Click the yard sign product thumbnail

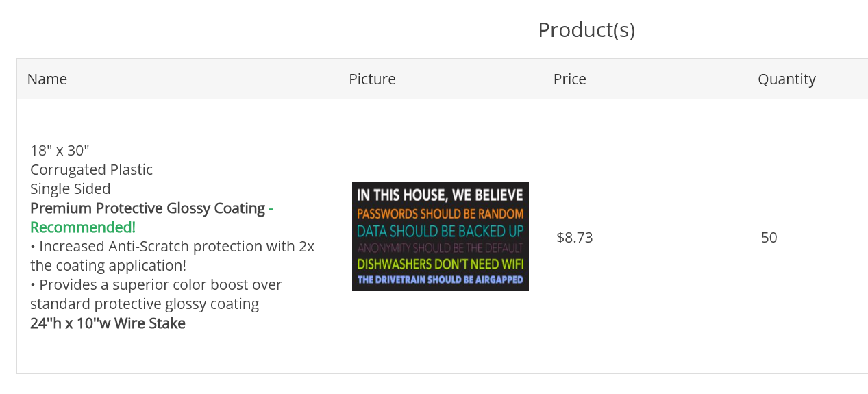(440, 236)
